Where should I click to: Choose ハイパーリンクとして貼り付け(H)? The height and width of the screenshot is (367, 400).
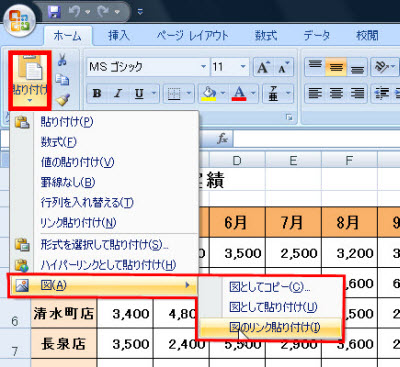pos(104,265)
